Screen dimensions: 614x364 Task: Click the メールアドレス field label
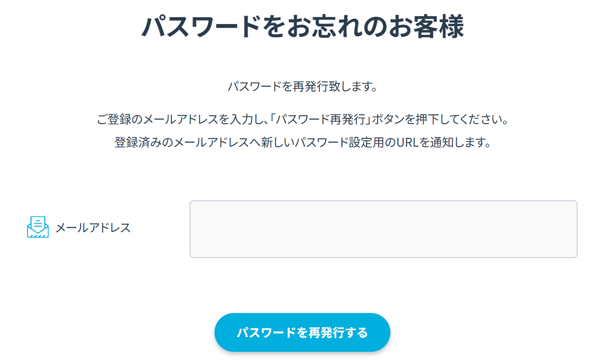point(93,228)
